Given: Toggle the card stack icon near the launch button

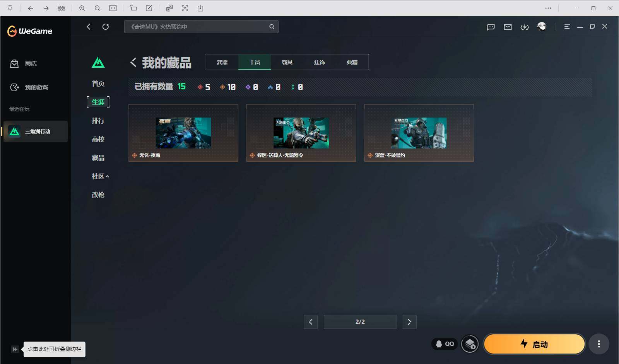Looking at the screenshot, I should point(470,343).
